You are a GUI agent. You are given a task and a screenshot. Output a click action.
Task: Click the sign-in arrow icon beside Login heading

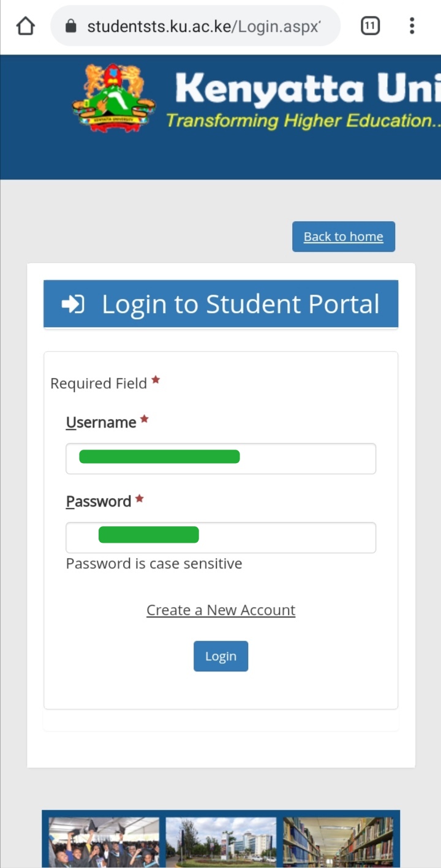point(73,304)
